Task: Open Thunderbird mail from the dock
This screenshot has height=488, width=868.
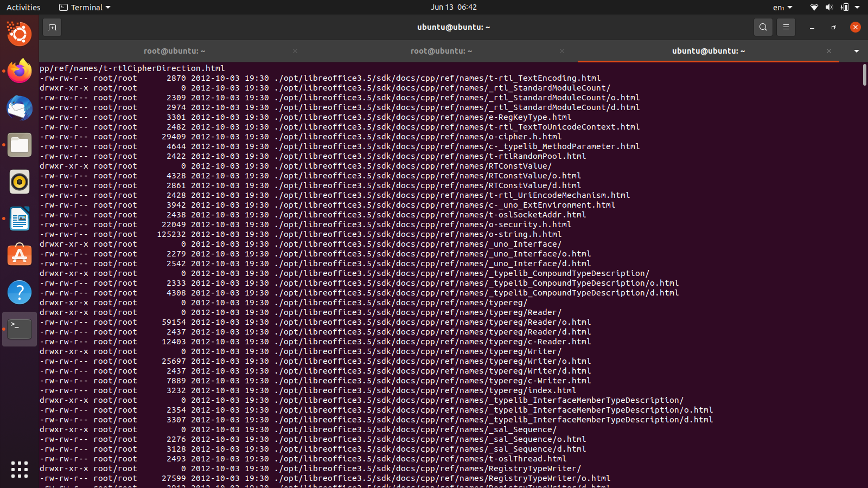Action: click(x=20, y=108)
